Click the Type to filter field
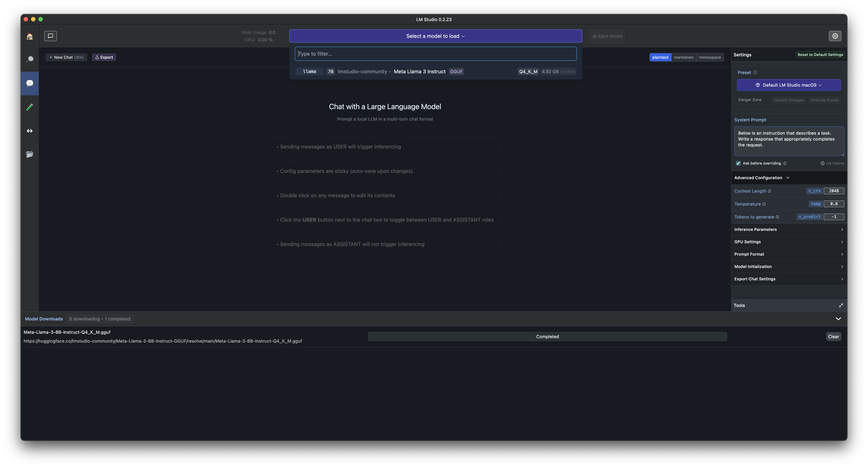Image resolution: width=868 pixels, height=468 pixels. [435, 54]
